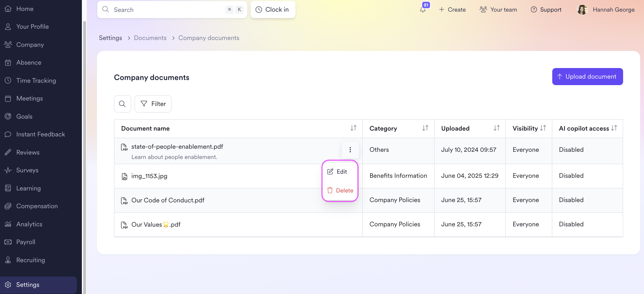Sort by AI copilot access column
Image resolution: width=644 pixels, height=294 pixels.
click(614, 128)
